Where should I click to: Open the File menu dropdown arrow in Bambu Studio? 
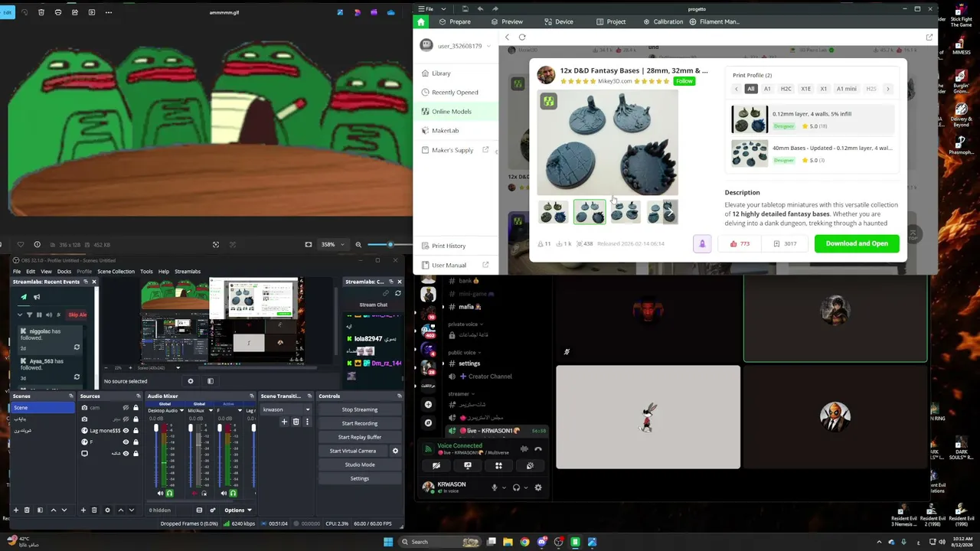click(x=443, y=9)
